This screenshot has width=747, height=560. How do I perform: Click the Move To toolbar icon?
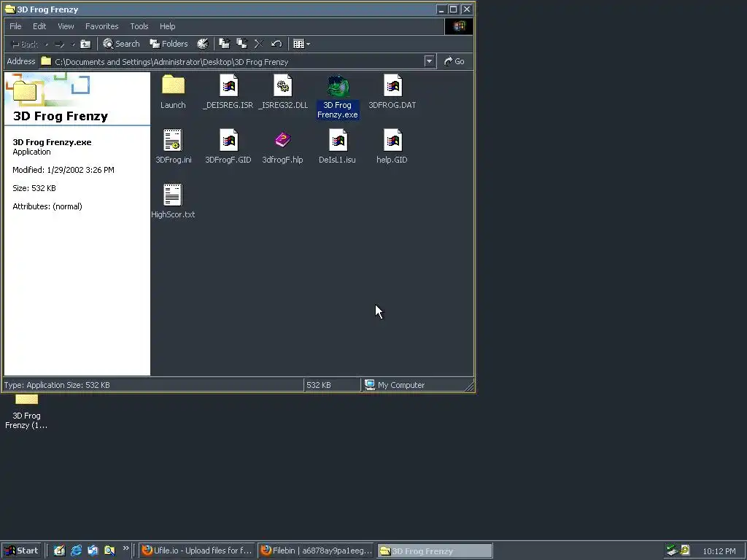[x=225, y=44]
